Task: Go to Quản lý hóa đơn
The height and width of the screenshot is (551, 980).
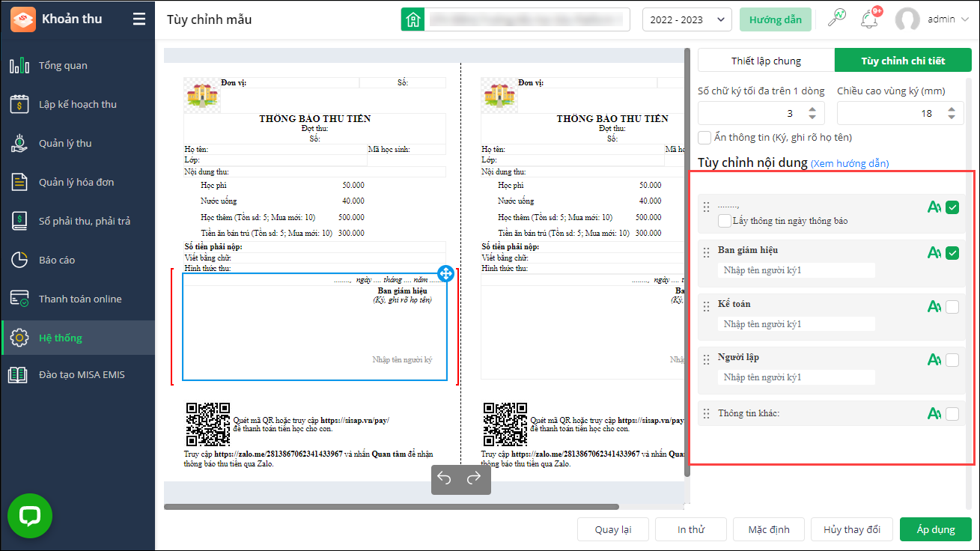Action: tap(78, 182)
